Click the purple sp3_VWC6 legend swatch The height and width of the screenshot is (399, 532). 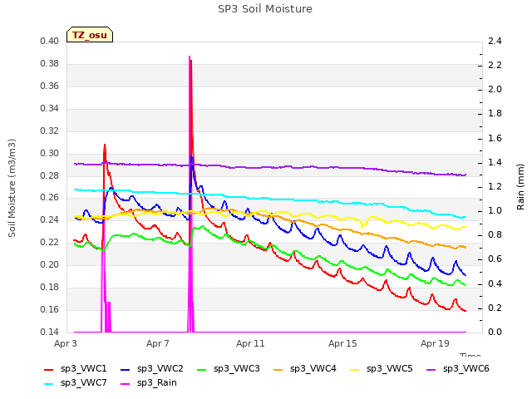(431, 369)
